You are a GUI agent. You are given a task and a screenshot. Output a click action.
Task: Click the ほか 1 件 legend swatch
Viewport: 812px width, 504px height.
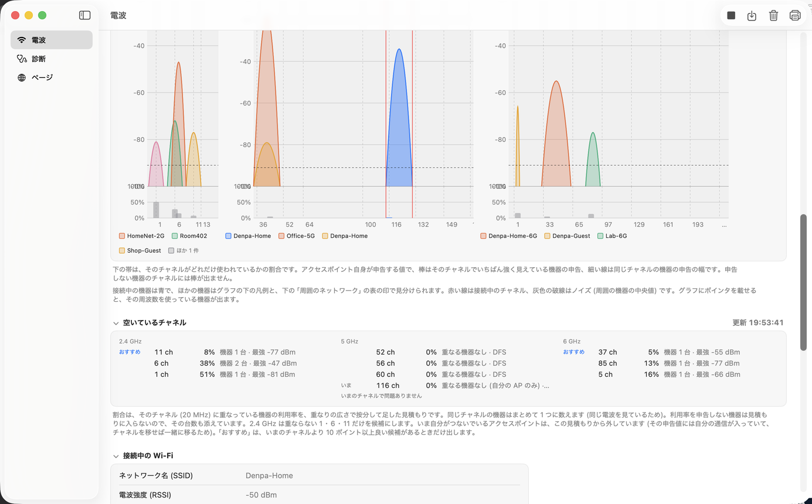point(171,251)
